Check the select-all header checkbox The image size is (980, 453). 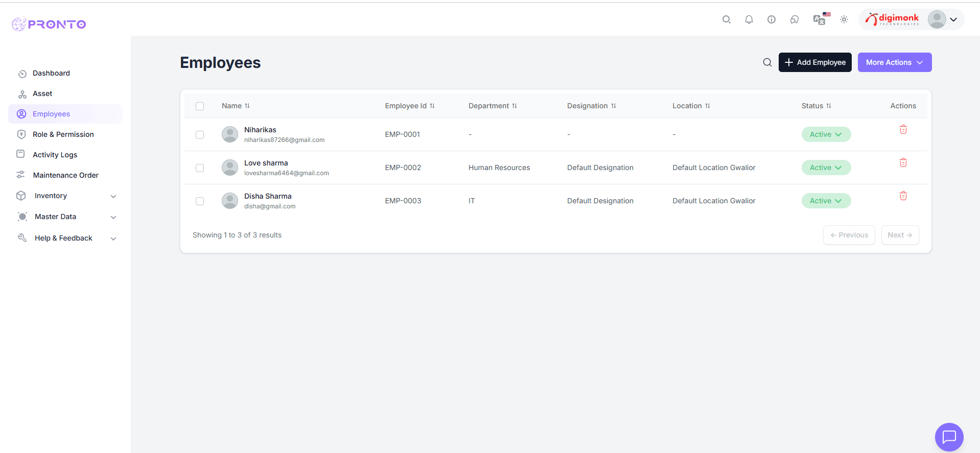pyautogui.click(x=200, y=106)
